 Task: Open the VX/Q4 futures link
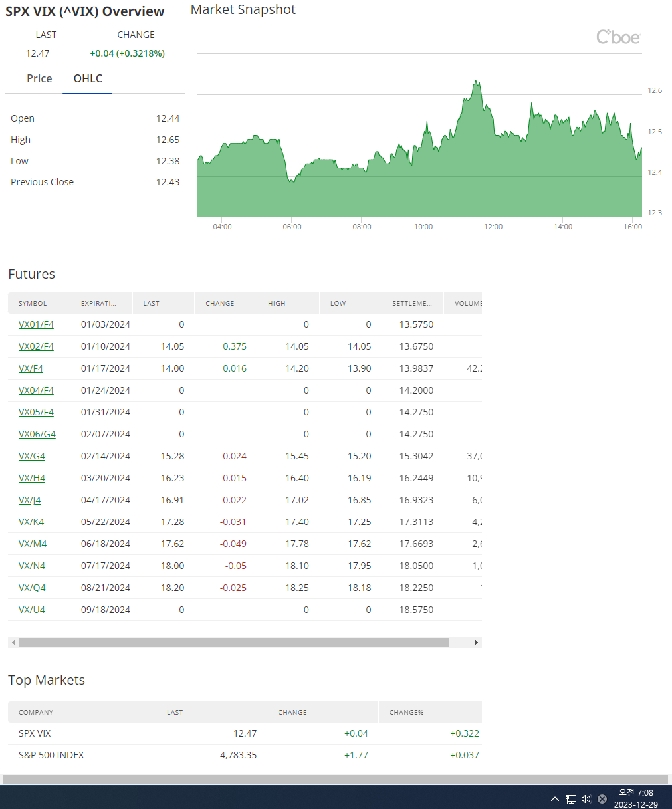point(32,588)
